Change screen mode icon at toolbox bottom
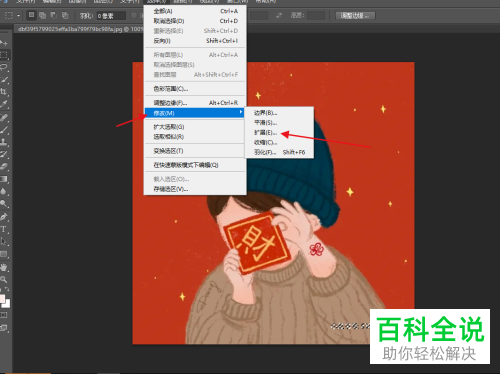 pyautogui.click(x=4, y=328)
